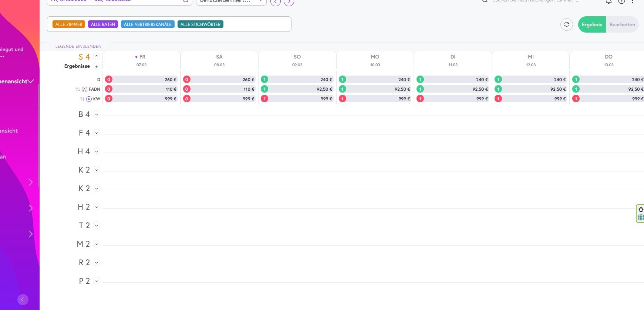Click the red 1 badge for KW on Tuesday

coord(420,99)
